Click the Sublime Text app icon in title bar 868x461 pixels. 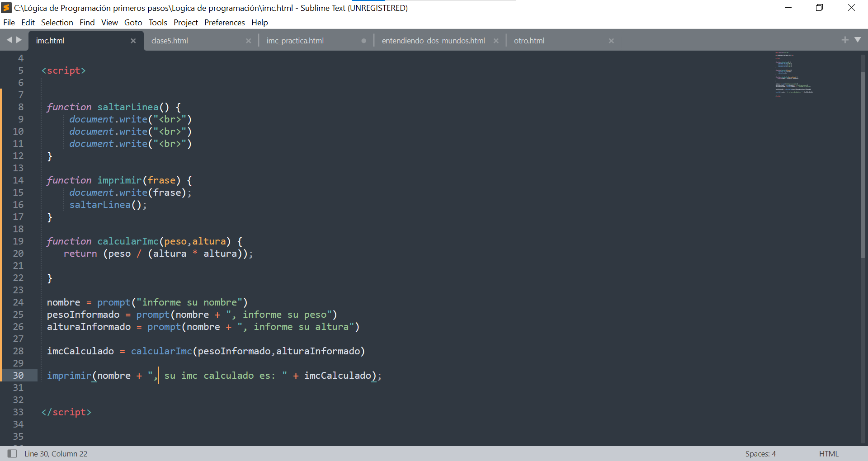(x=6, y=8)
